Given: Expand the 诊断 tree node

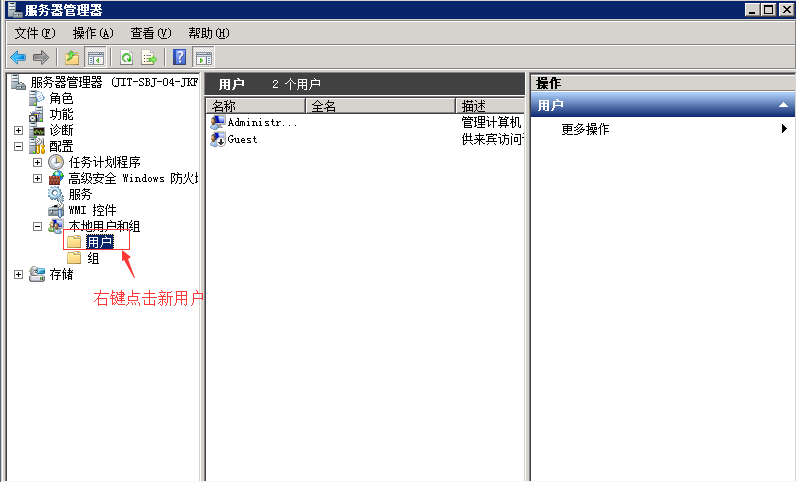Looking at the screenshot, I should tap(19, 131).
